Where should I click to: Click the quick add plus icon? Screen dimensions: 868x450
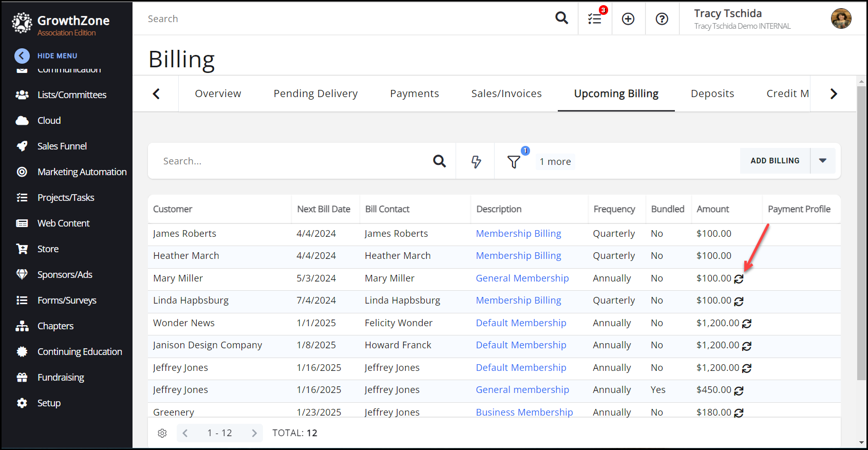point(628,19)
